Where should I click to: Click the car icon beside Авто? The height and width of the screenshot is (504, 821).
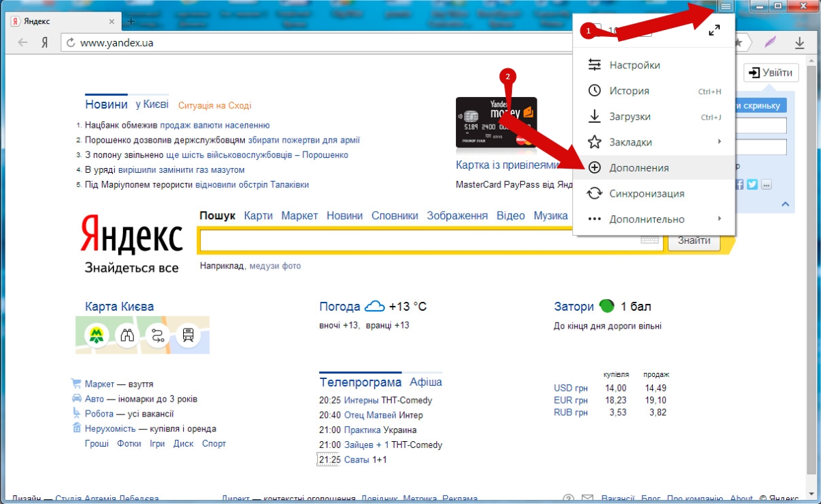[x=77, y=399]
